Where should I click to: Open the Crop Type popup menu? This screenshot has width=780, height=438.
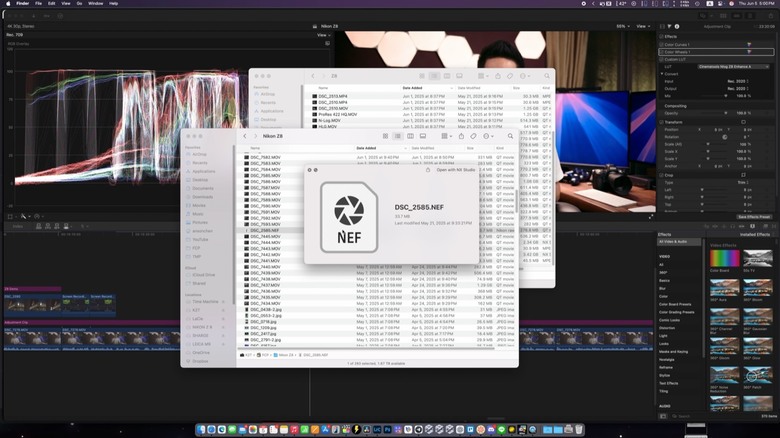(x=742, y=183)
